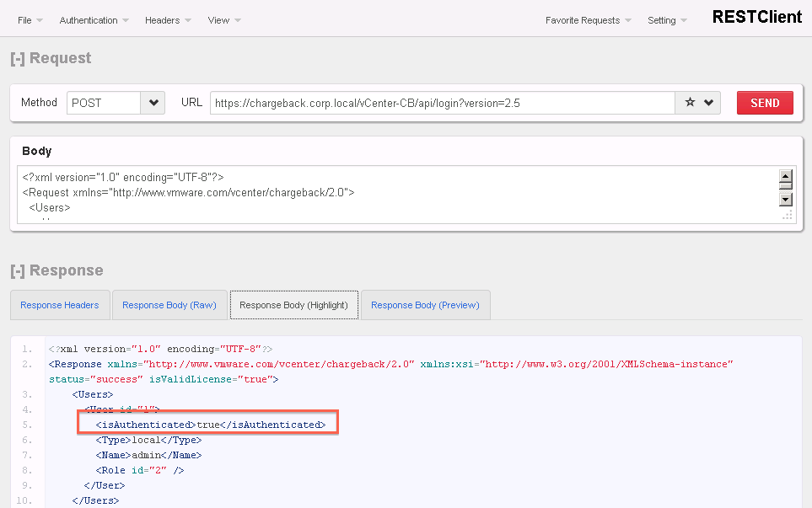The height and width of the screenshot is (508, 812).
Task: Open the File menu
Action: point(30,20)
